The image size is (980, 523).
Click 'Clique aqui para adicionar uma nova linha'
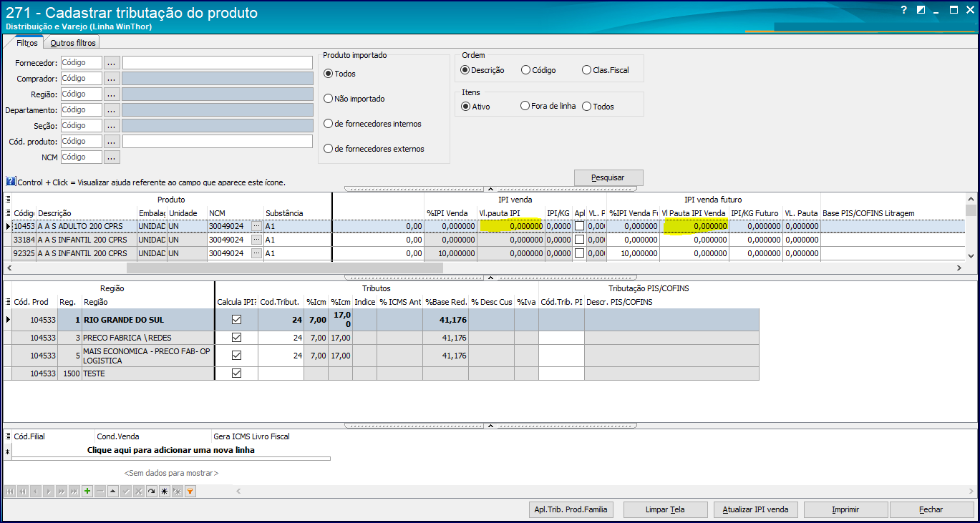pyautogui.click(x=171, y=451)
